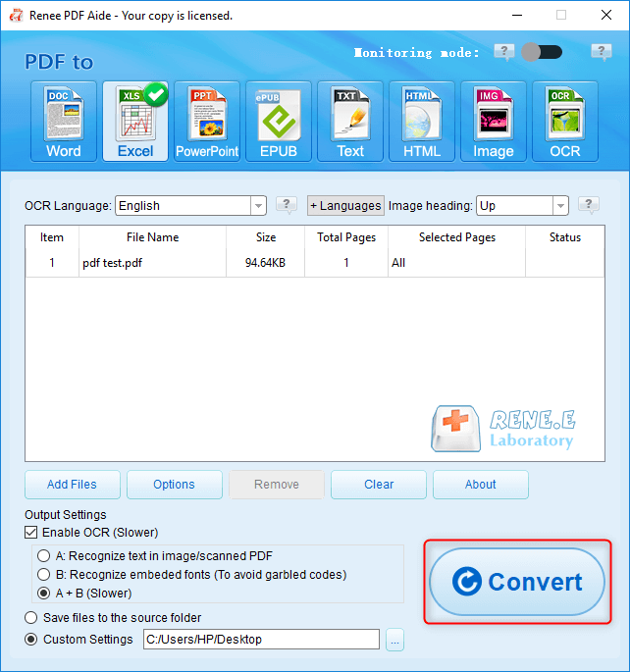Screen dimensions: 630x672
Task: Click the Size column header
Action: coord(266,237)
